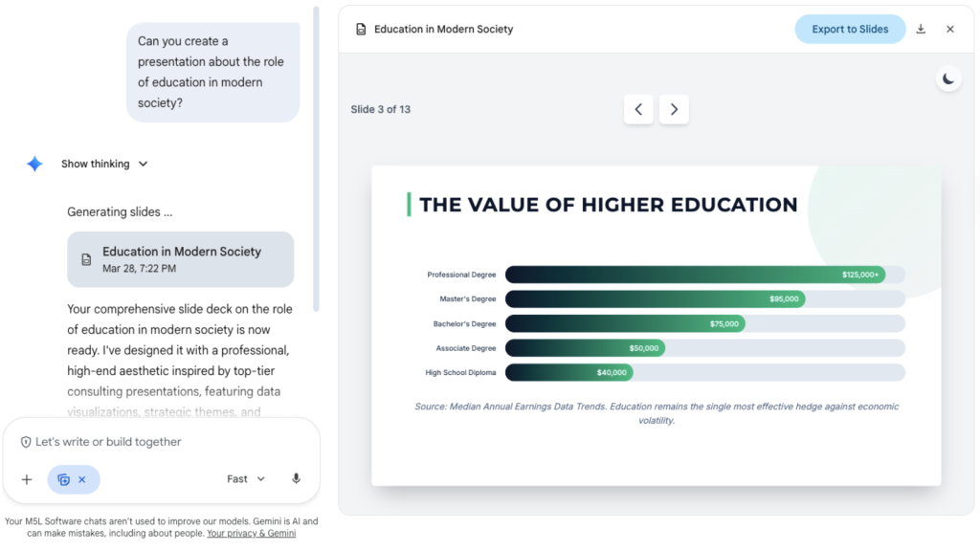This screenshot has width=980, height=551.
Task: Go to the previous slide
Action: click(638, 109)
